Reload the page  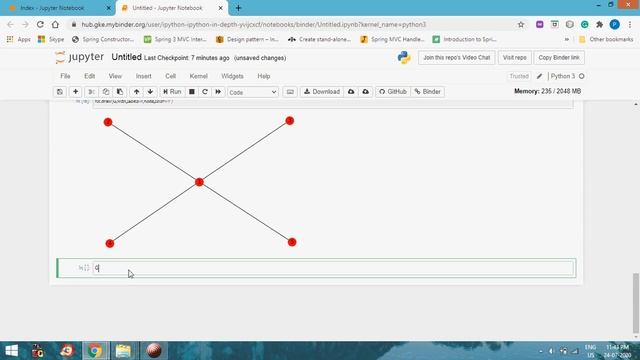click(40, 24)
